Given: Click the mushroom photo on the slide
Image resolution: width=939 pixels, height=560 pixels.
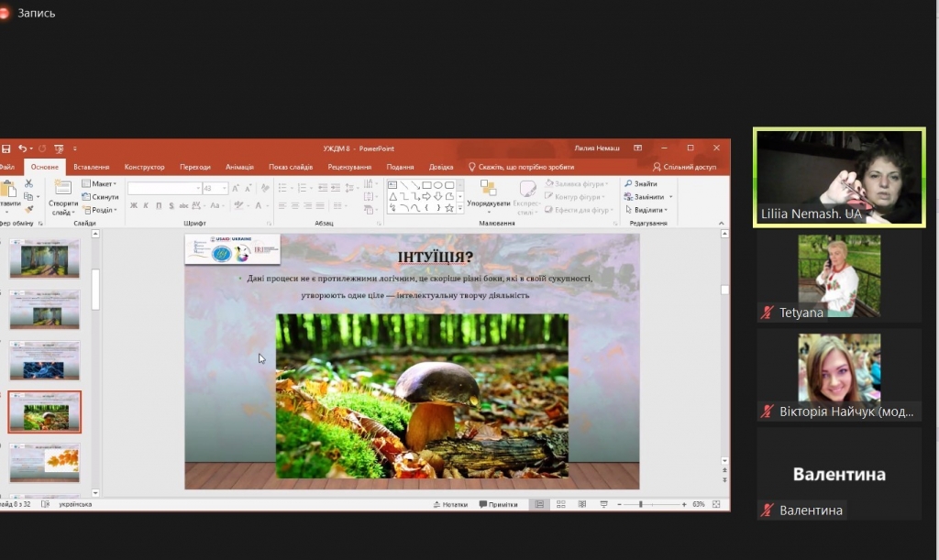Looking at the screenshot, I should (422, 395).
